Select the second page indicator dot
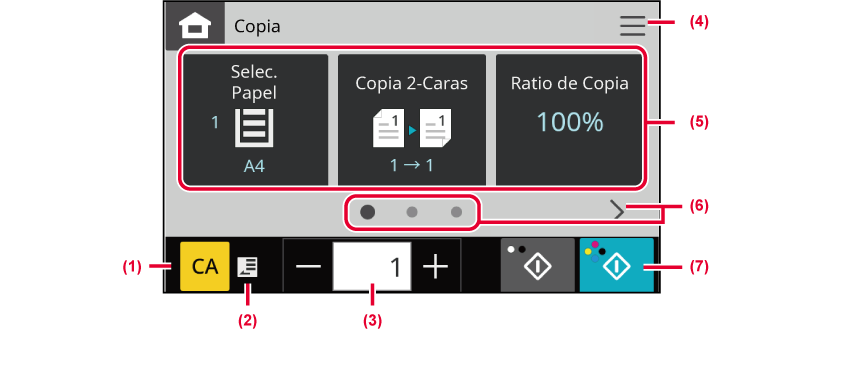The height and width of the screenshot is (370, 842). click(x=412, y=212)
